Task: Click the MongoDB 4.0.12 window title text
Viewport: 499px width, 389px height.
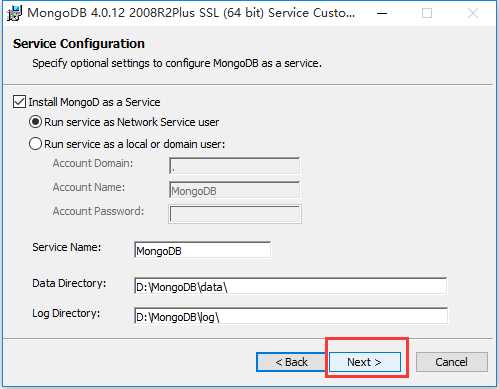Action: [191, 13]
